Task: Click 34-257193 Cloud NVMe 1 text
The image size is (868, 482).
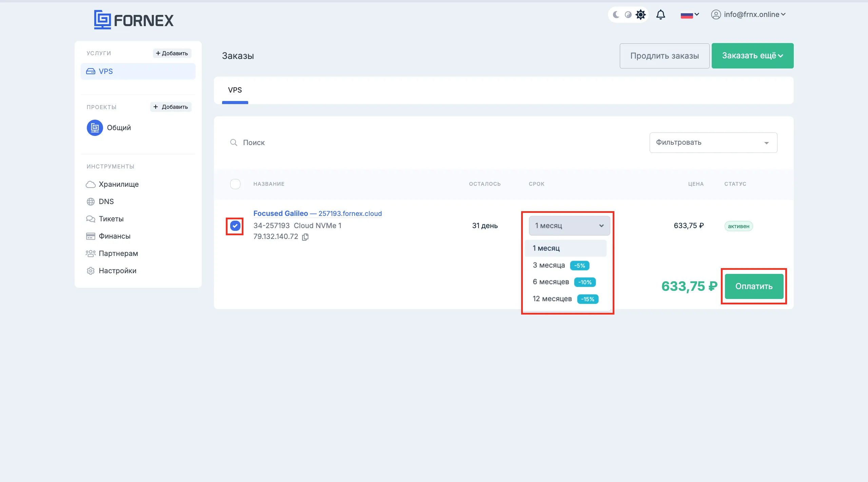Action: (297, 225)
